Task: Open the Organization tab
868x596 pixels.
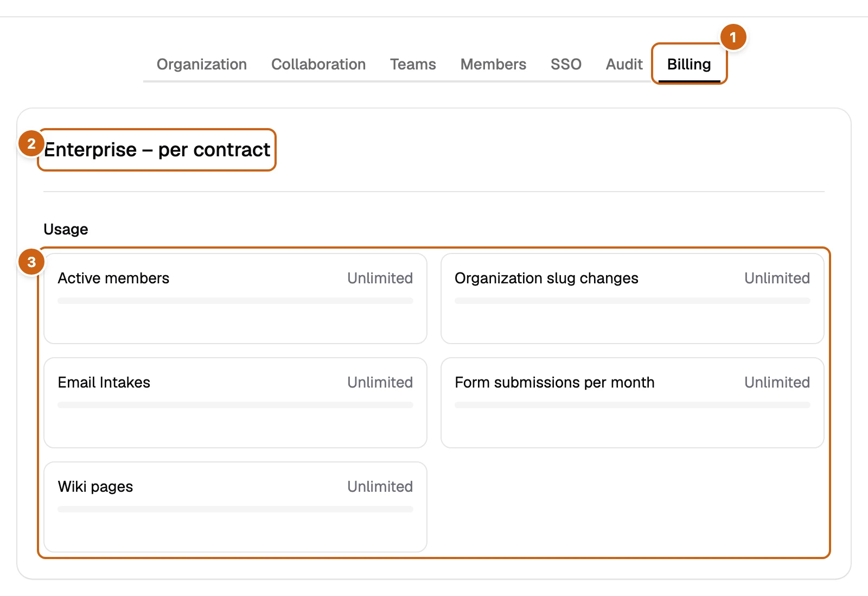Action: coord(201,64)
